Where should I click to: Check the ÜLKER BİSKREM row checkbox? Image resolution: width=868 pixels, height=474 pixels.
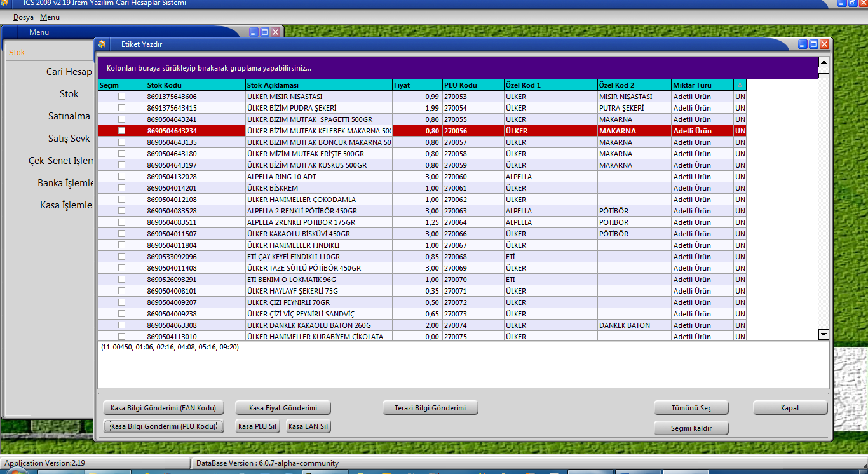(121, 188)
